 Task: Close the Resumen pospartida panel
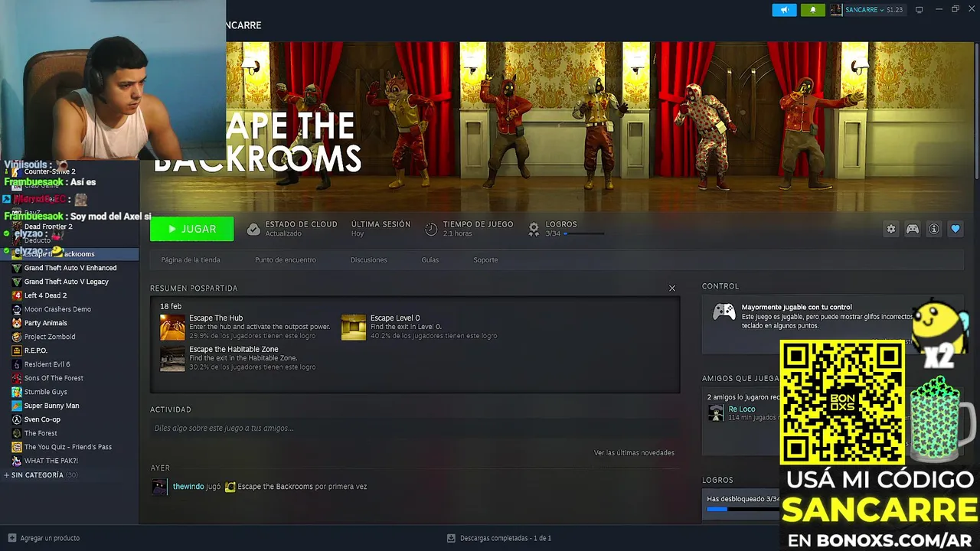point(672,289)
